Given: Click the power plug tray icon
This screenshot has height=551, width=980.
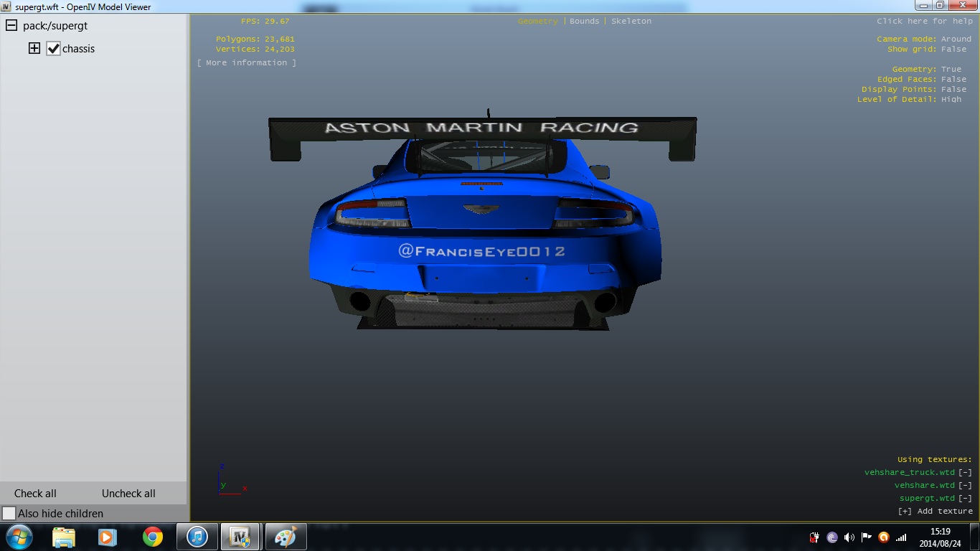Looking at the screenshot, I should [814, 537].
